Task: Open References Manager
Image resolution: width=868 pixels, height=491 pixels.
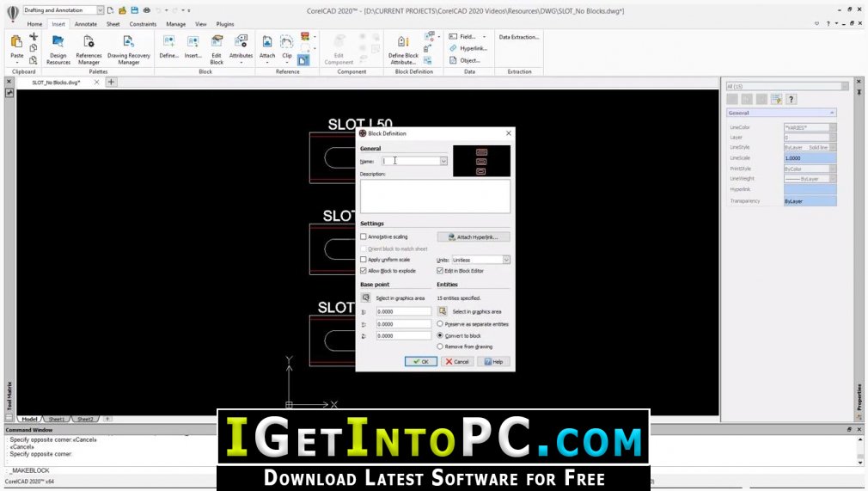Action: (x=89, y=49)
